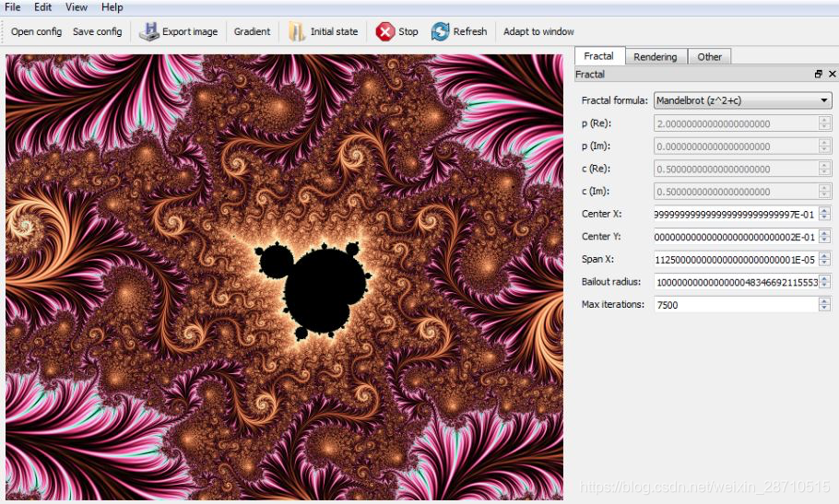Viewport: 839px width, 504px height.
Task: Switch to the Other tab
Action: (x=710, y=56)
